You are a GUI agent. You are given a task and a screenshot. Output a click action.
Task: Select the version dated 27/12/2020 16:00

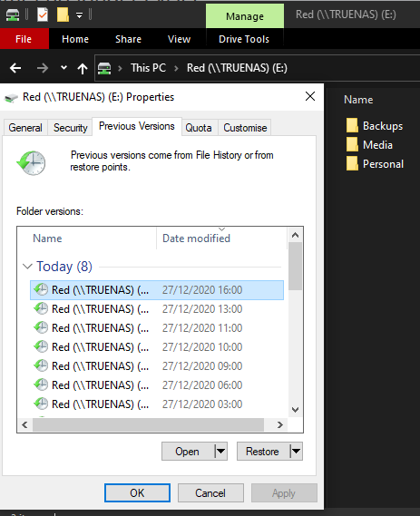(157, 290)
